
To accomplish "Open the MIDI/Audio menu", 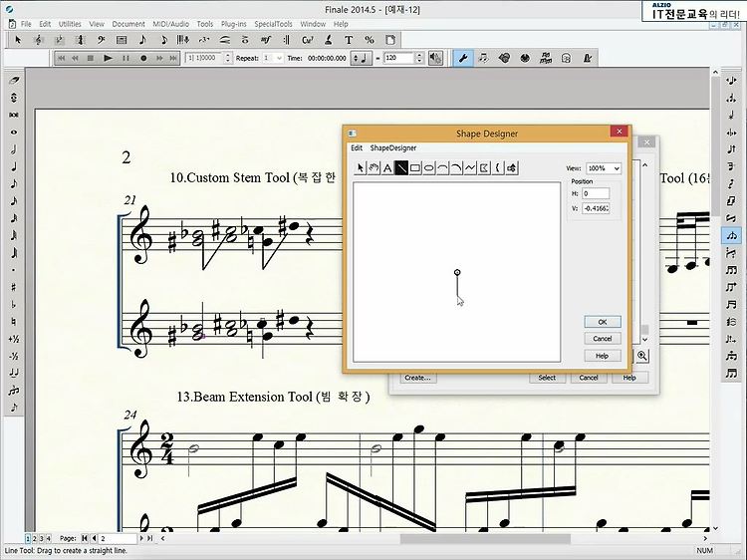I will pyautogui.click(x=170, y=24).
